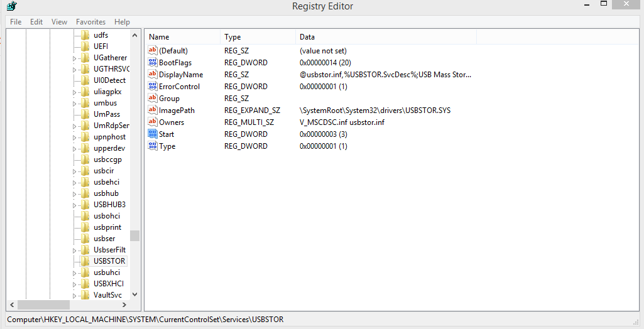Select the DisplayName string value icon
This screenshot has width=644, height=329.
point(153,74)
